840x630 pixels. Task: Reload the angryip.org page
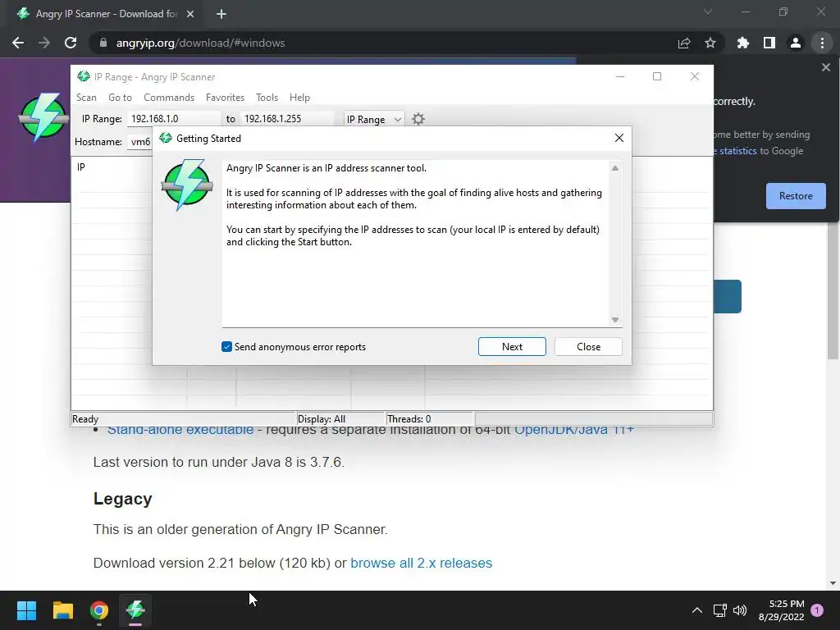tap(71, 43)
